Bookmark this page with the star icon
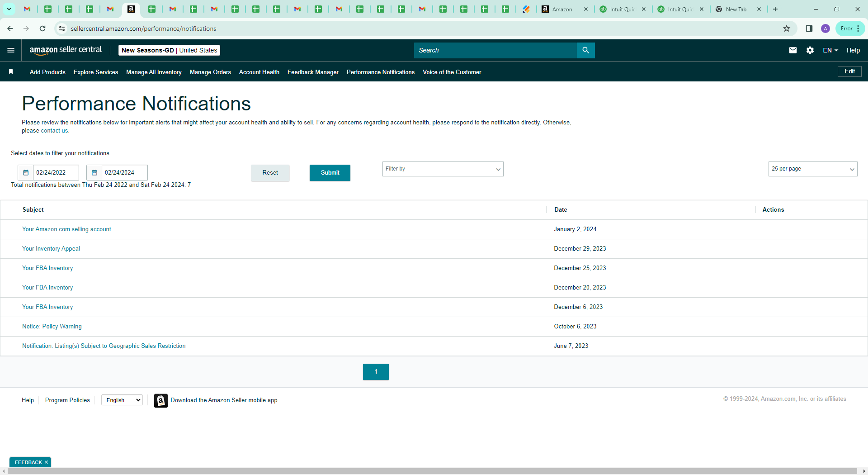 click(x=787, y=28)
